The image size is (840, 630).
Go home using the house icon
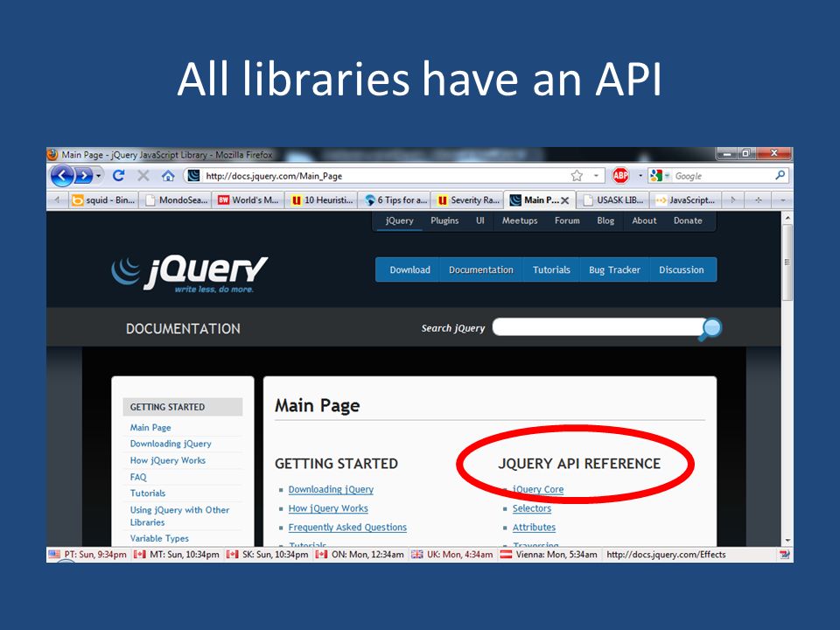pos(168,175)
